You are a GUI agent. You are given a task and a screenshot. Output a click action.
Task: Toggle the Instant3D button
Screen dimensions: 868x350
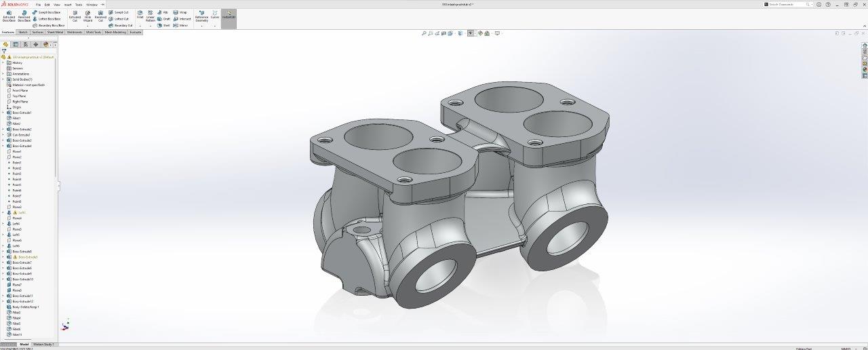point(229,15)
